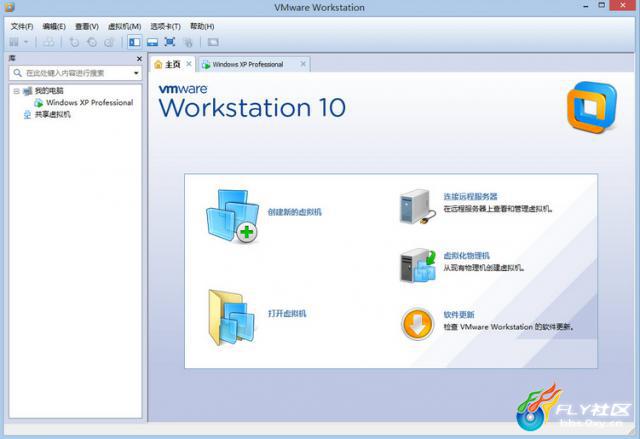Click the power state toolbar icon
The image size is (640, 439).
(x=14, y=42)
